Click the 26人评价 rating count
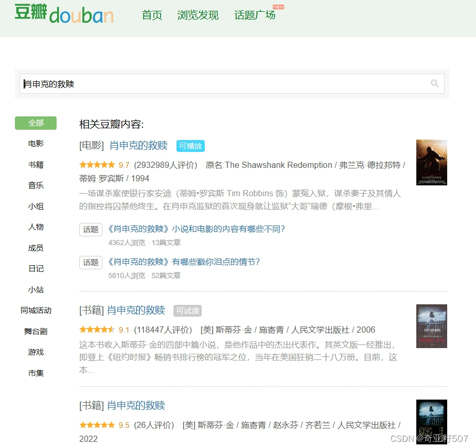Screen dimensions: 476x448 [x=154, y=425]
